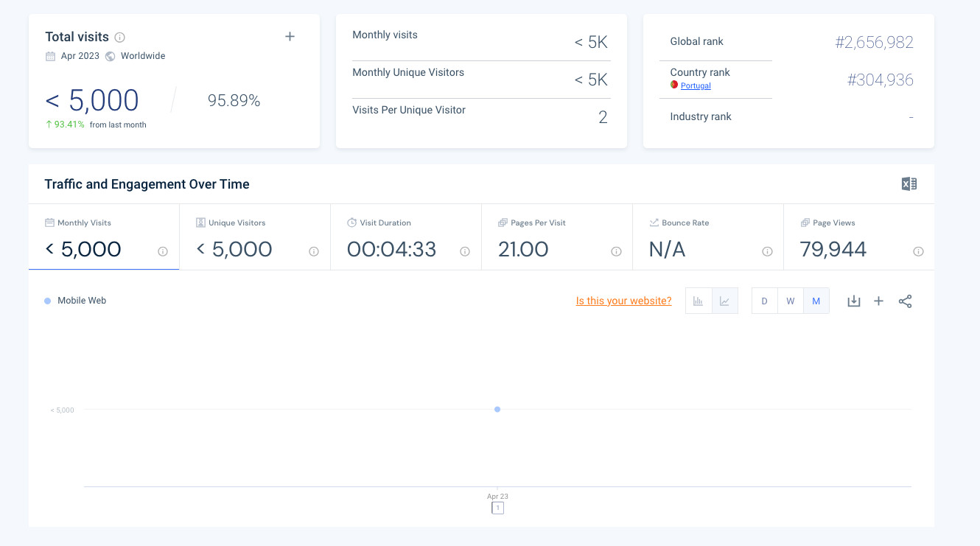Switch the chart to bar view
This screenshot has height=546, width=980.
[x=698, y=301]
